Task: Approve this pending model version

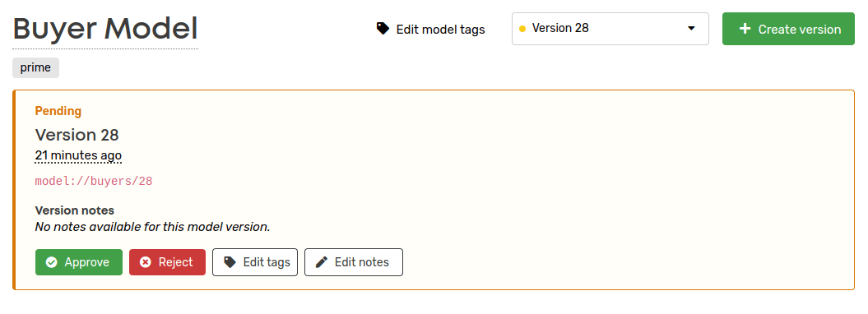Action: [79, 262]
